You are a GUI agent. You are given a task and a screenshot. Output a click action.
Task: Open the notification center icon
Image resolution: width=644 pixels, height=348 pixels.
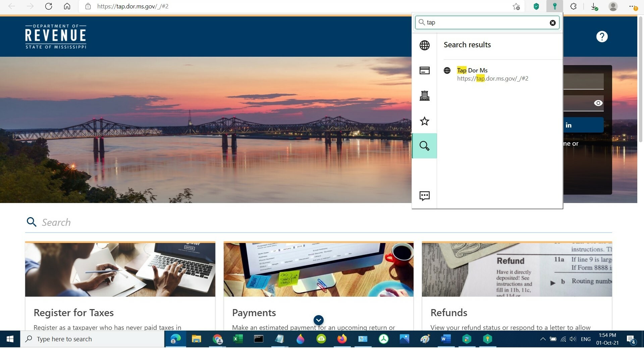click(631, 340)
